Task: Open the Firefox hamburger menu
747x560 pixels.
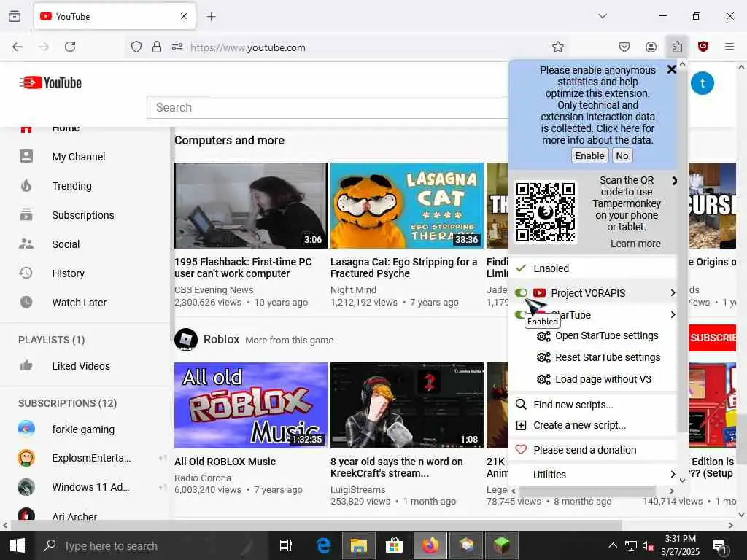Action: pyautogui.click(x=729, y=47)
